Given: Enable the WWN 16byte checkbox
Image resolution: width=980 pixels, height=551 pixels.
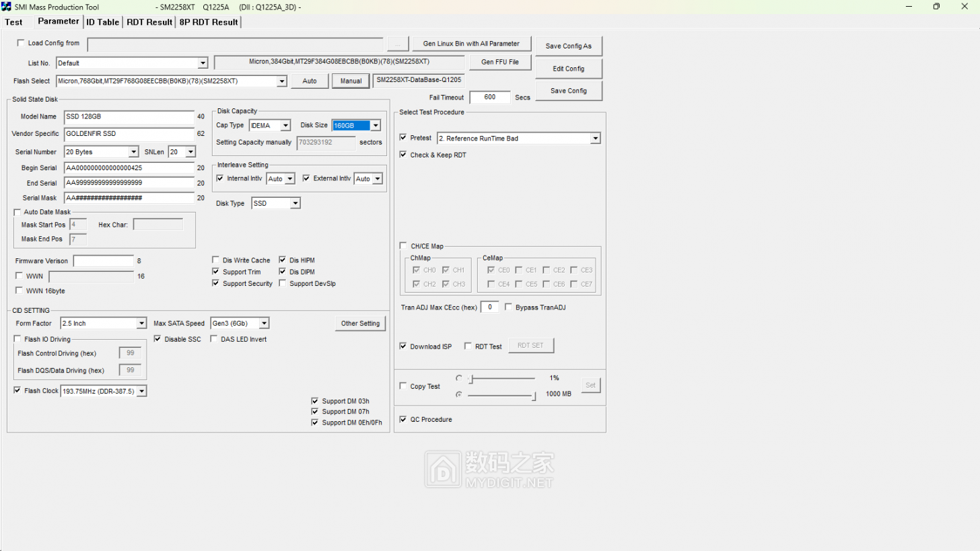Looking at the screenshot, I should tap(19, 291).
